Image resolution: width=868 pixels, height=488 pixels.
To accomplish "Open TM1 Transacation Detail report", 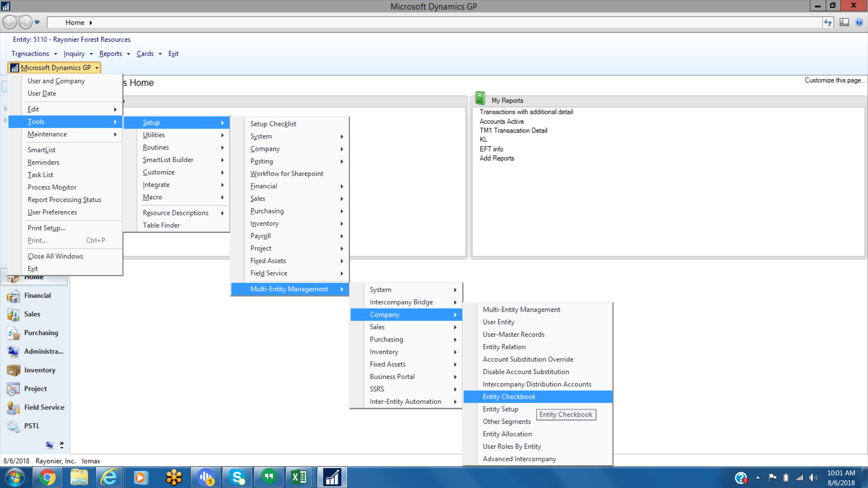I will [513, 131].
